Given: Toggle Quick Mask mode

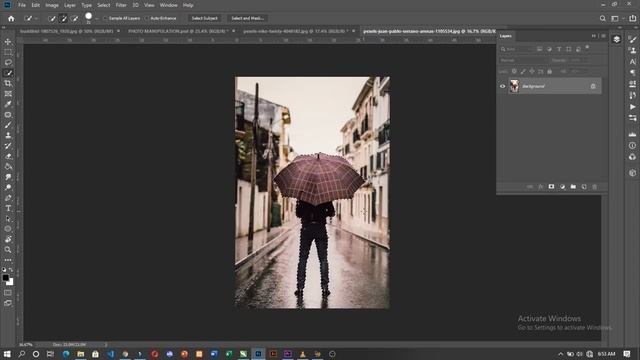Looking at the screenshot, I should point(8,293).
